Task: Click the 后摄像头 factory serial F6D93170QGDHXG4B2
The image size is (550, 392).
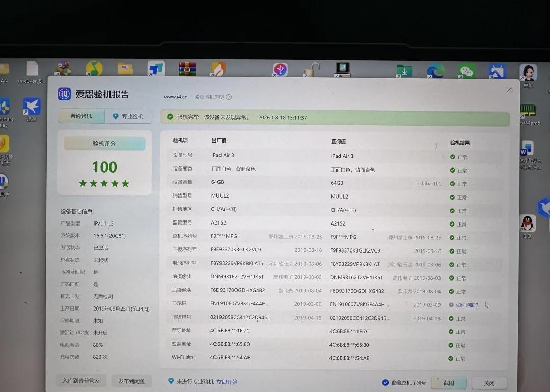Action: click(237, 290)
